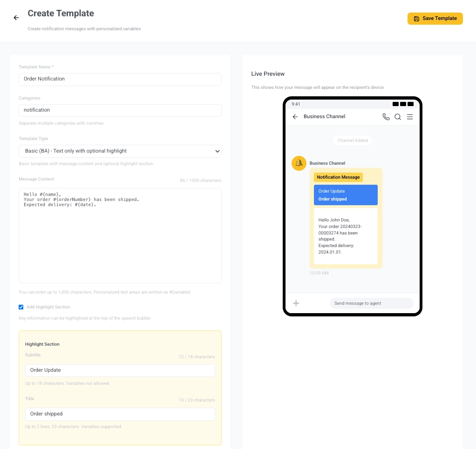
Task: Click the Live Preview heading
Action: (268, 74)
